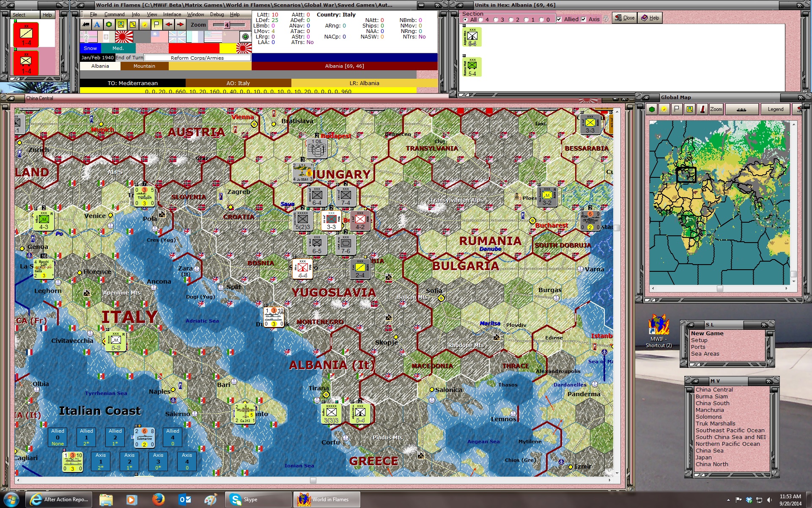Click the white flag toolbar icon
Image resolution: width=812 pixels, height=508 pixels.
[x=156, y=25]
